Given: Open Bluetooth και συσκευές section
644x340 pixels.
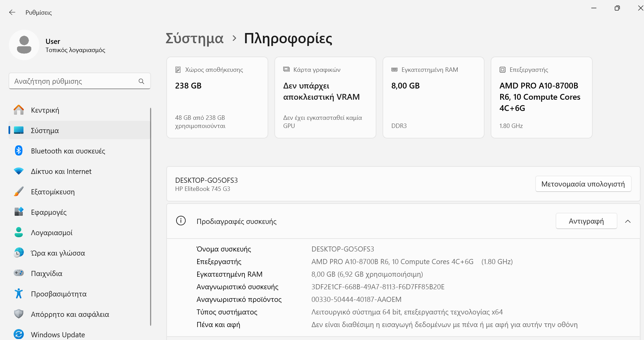Looking at the screenshot, I should tap(80, 151).
